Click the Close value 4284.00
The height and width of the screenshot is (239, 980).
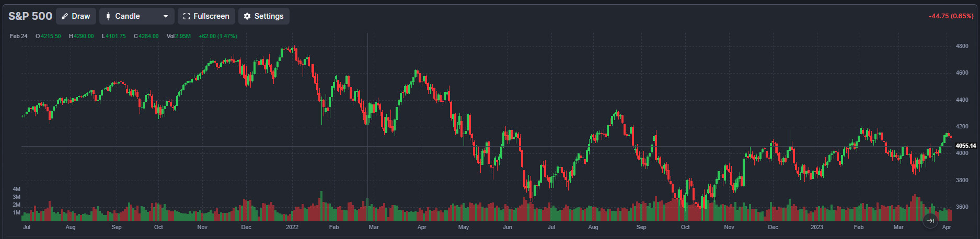click(x=148, y=37)
